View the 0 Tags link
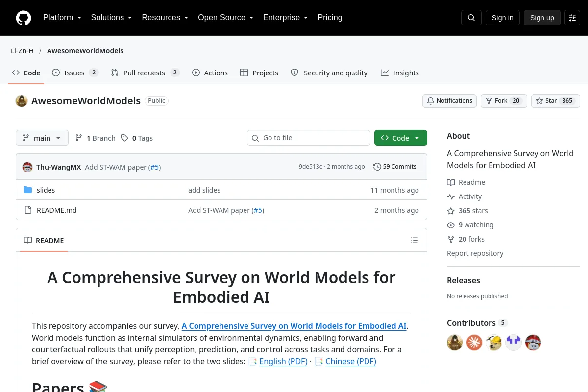This screenshot has height=392, width=588. (137, 138)
